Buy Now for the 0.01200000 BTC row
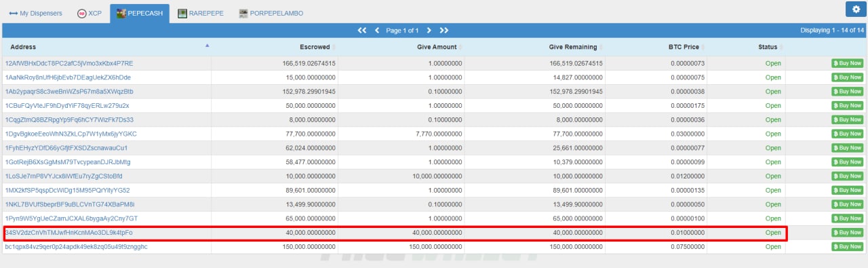Image resolution: width=868 pixels, height=268 pixels. pyautogui.click(x=848, y=176)
